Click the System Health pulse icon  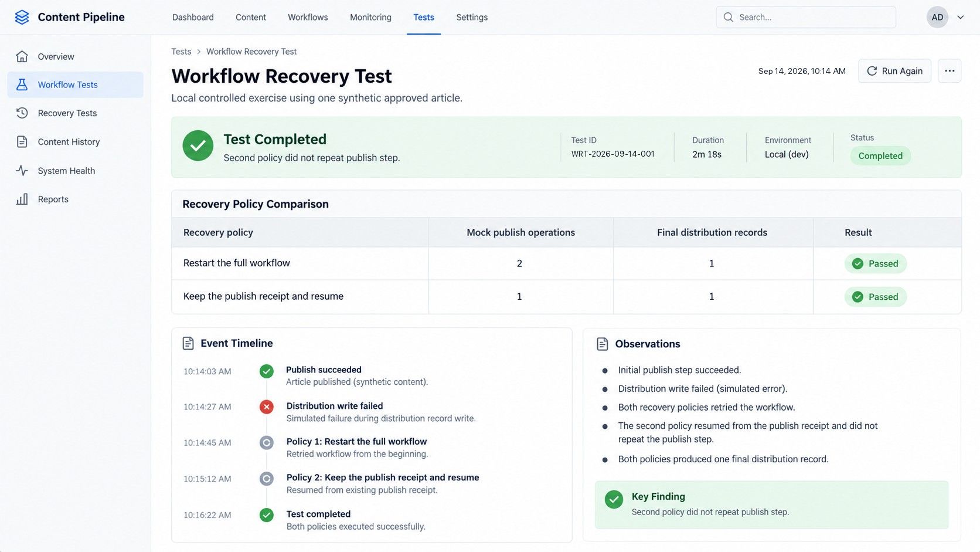pyautogui.click(x=22, y=171)
